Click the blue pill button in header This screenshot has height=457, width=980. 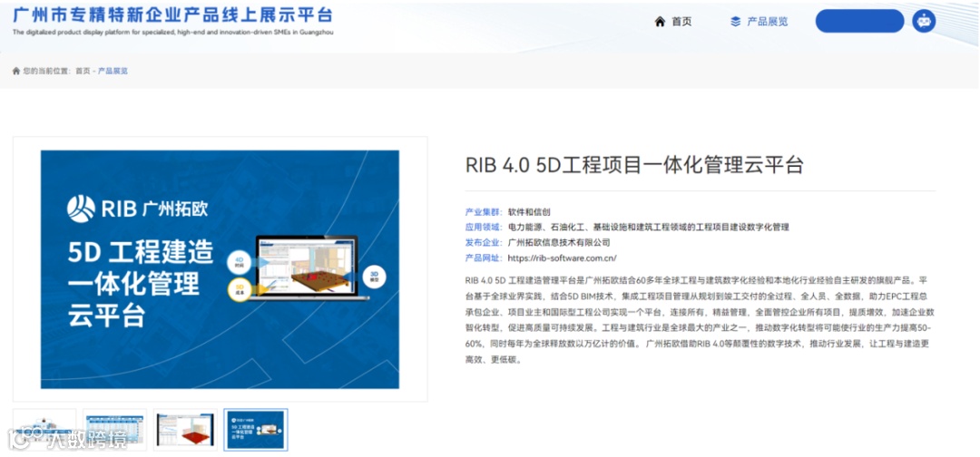point(859,21)
